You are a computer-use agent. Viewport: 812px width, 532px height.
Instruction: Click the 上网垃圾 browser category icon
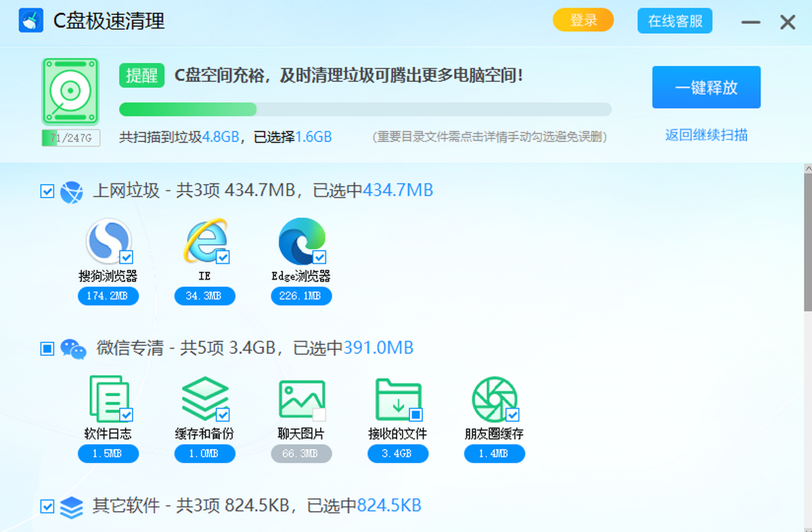coord(72,192)
